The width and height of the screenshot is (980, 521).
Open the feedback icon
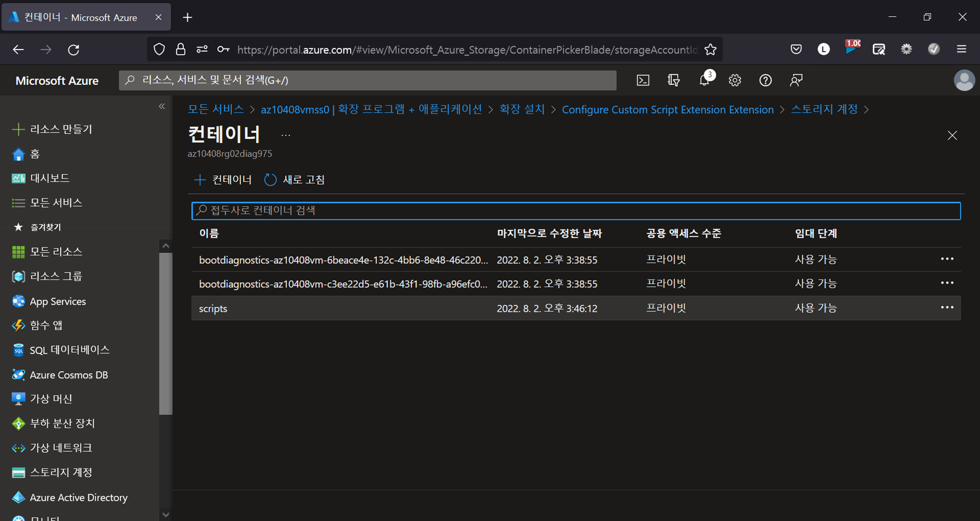click(x=796, y=80)
